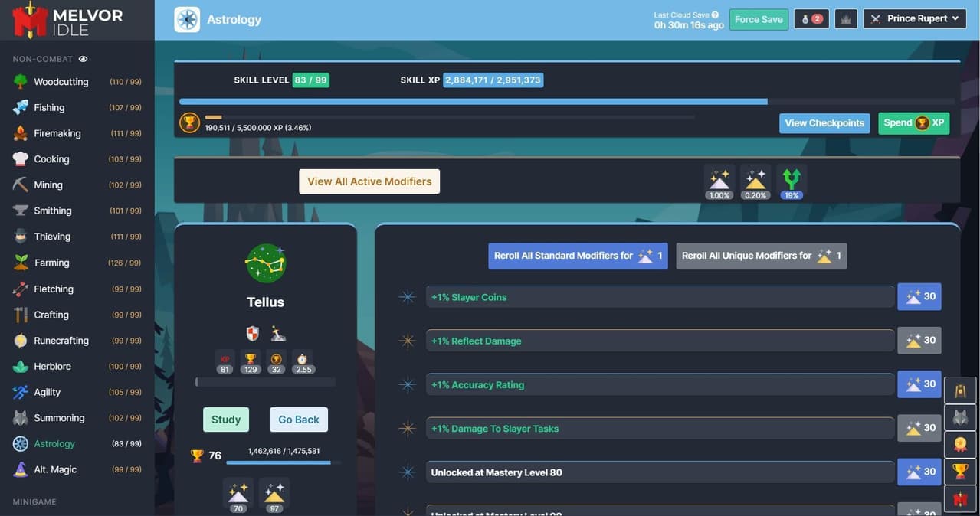
Task: Click the Thieving mask icon
Action: (x=21, y=237)
